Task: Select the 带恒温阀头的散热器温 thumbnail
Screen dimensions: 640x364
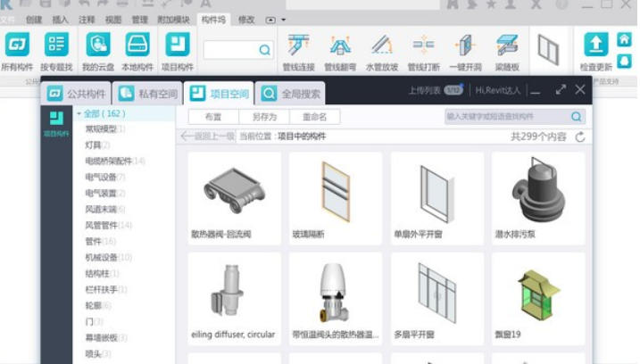Action: pos(336,299)
